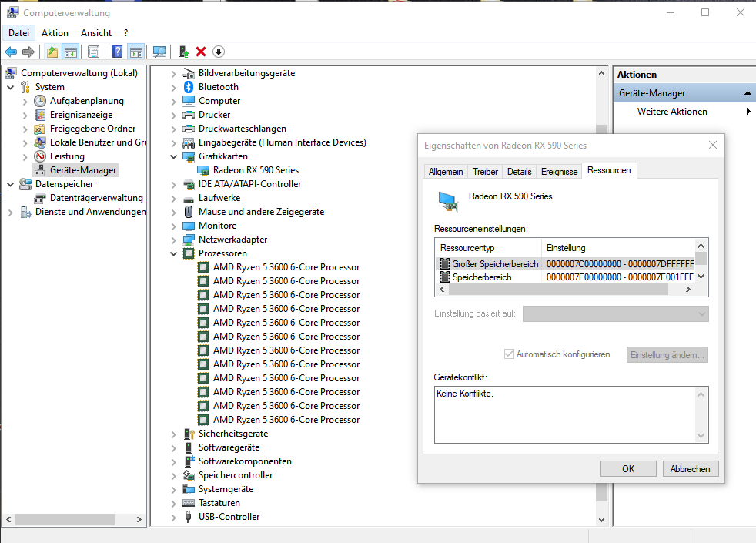Click the Einstellung ändern button
Image resolution: width=756 pixels, height=543 pixels.
point(667,355)
